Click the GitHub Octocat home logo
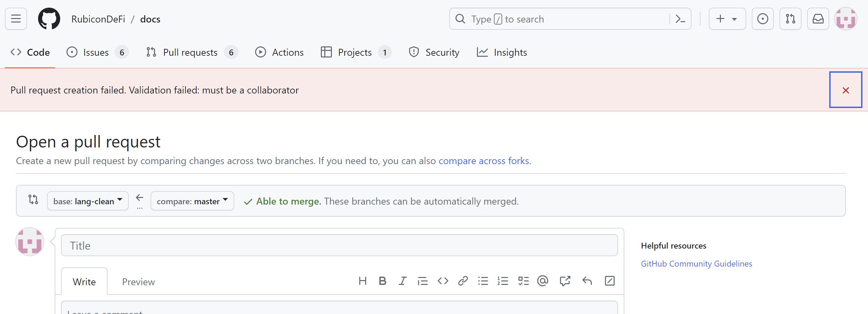 click(x=49, y=19)
